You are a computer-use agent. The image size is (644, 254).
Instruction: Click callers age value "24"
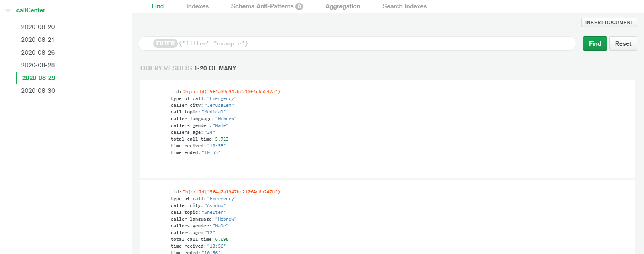click(210, 132)
